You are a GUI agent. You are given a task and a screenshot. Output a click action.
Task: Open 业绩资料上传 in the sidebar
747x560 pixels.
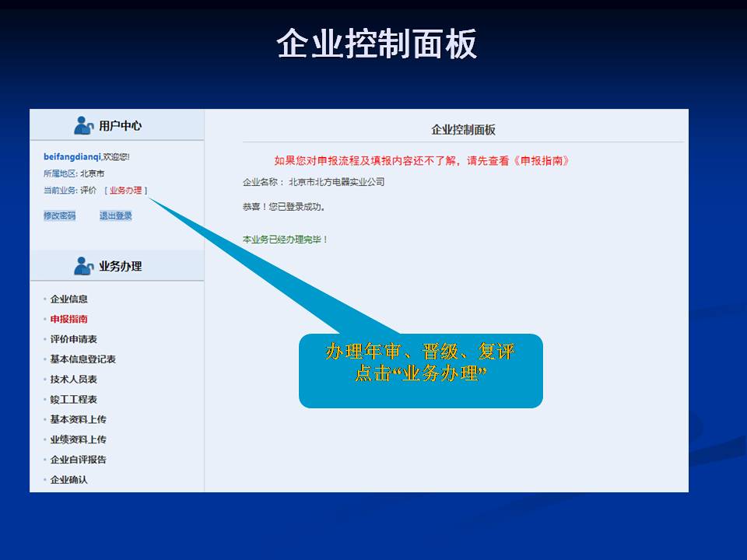pos(78,439)
